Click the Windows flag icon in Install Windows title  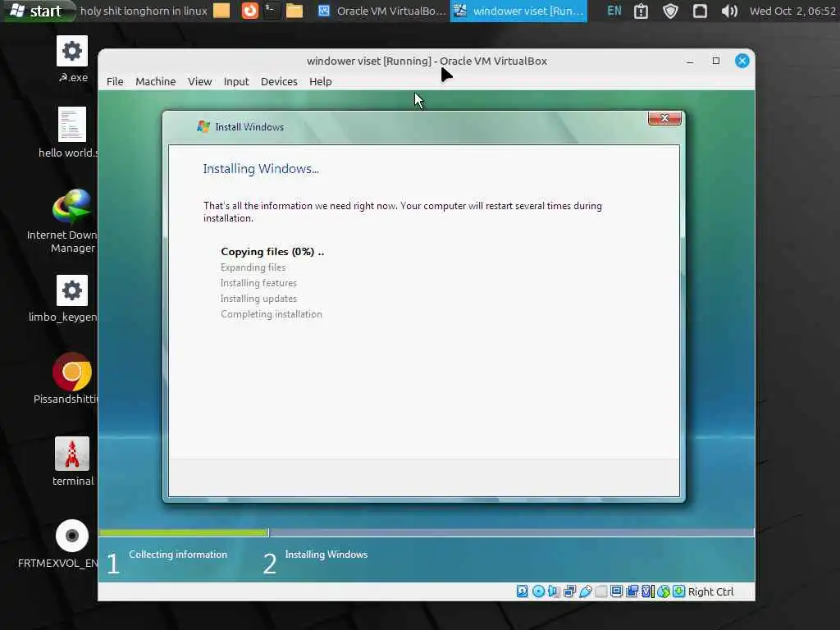click(203, 127)
